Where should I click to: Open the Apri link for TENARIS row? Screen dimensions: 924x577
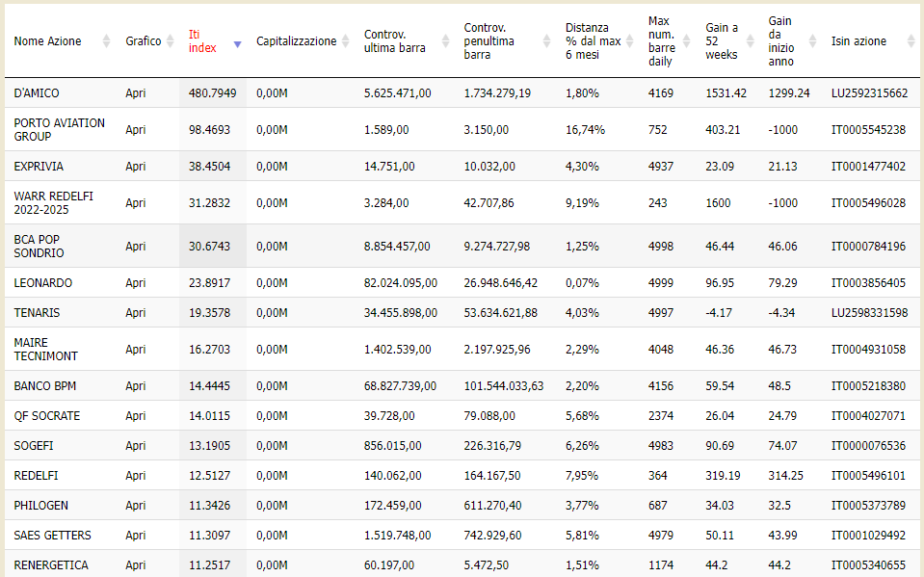pyautogui.click(x=136, y=313)
